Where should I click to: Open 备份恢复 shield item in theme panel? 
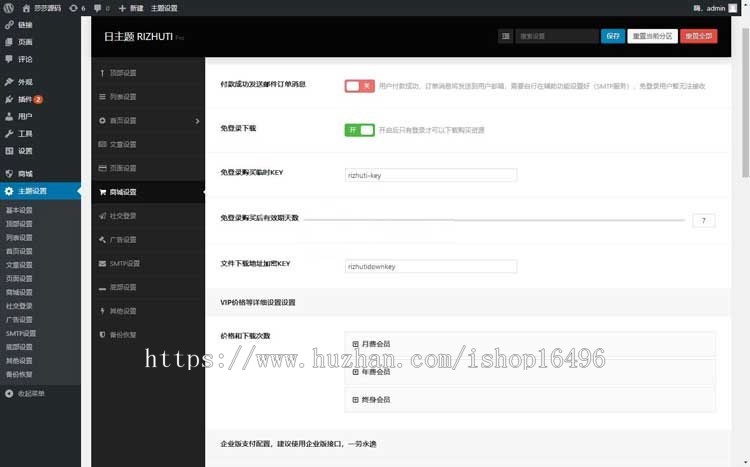pos(148,335)
